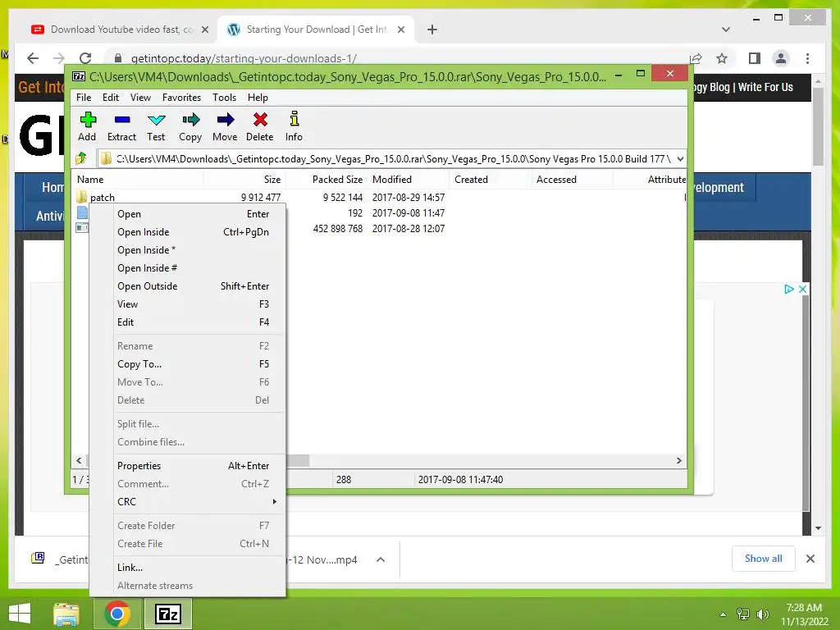Screen dimensions: 840x630
Task: Click the Extract toolbar icon
Action: [122, 119]
